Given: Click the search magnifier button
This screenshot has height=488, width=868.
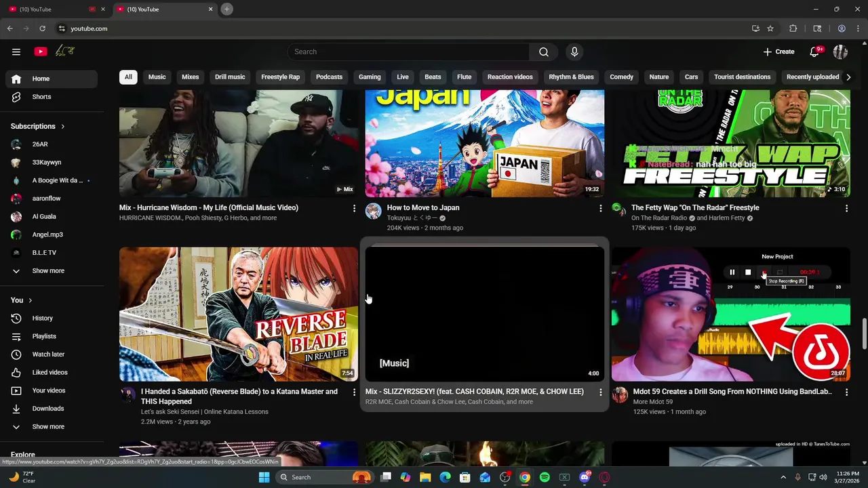Looking at the screenshot, I should [x=544, y=52].
